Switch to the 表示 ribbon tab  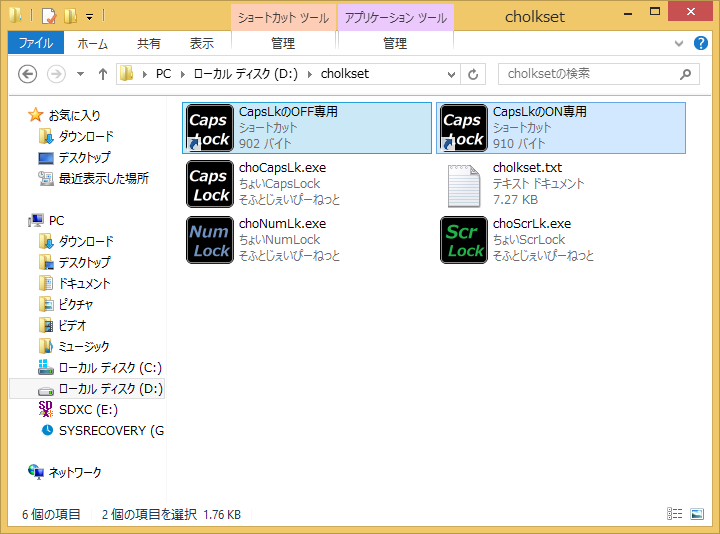(202, 43)
